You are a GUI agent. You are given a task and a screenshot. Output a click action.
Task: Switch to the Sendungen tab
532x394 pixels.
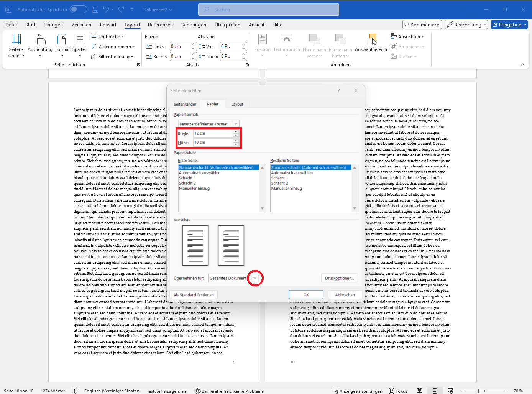click(194, 25)
